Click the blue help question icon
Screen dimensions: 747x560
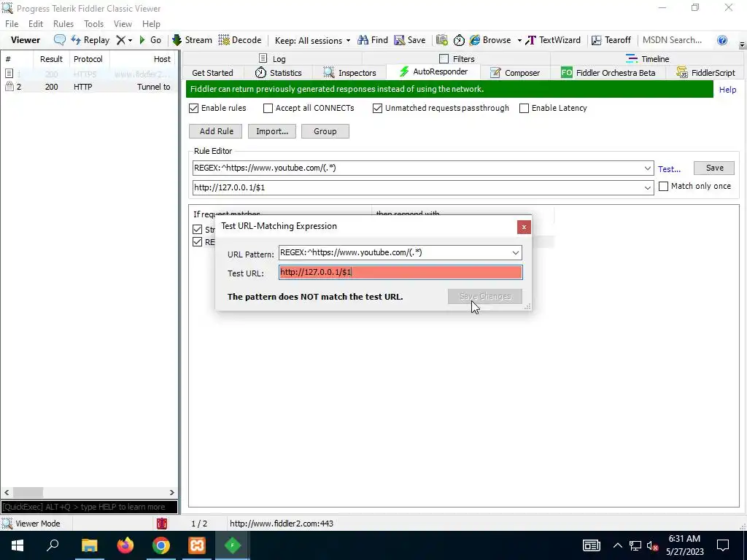tap(722, 40)
